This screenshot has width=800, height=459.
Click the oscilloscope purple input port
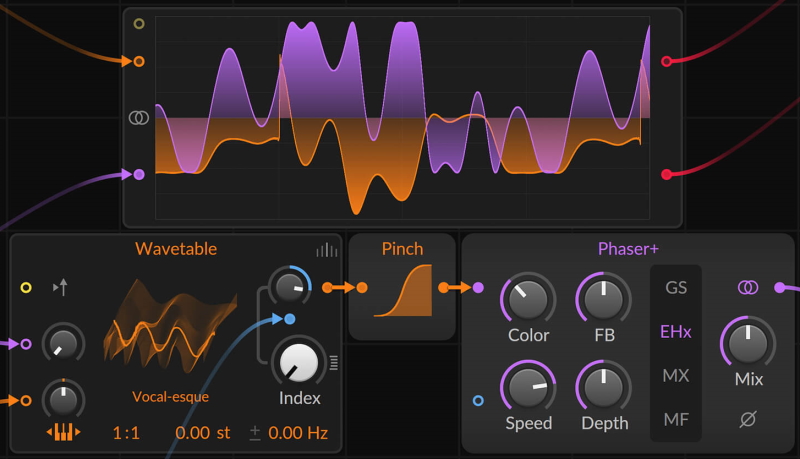[139, 174]
